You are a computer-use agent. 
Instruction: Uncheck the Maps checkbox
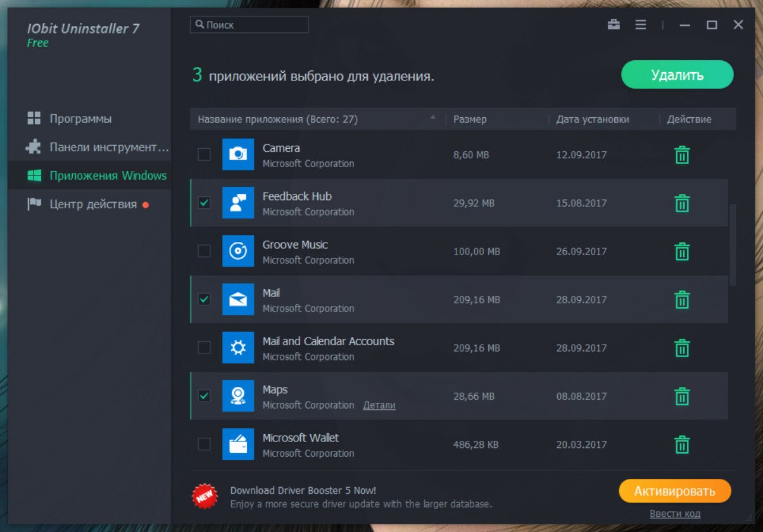(204, 396)
